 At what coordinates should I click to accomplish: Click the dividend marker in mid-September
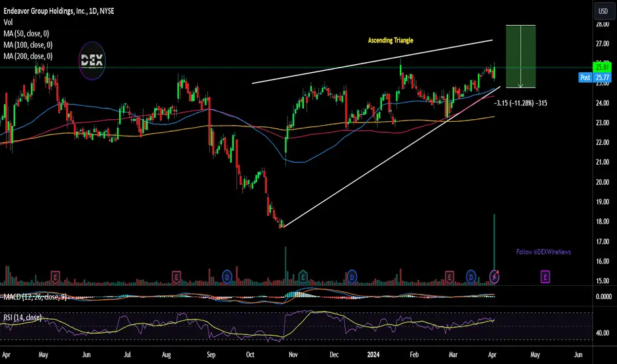pyautogui.click(x=226, y=277)
